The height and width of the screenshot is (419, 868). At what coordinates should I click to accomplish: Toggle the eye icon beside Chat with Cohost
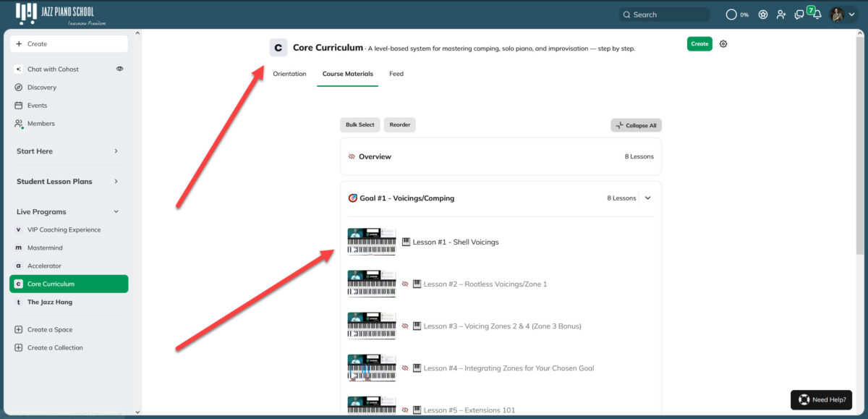(120, 69)
